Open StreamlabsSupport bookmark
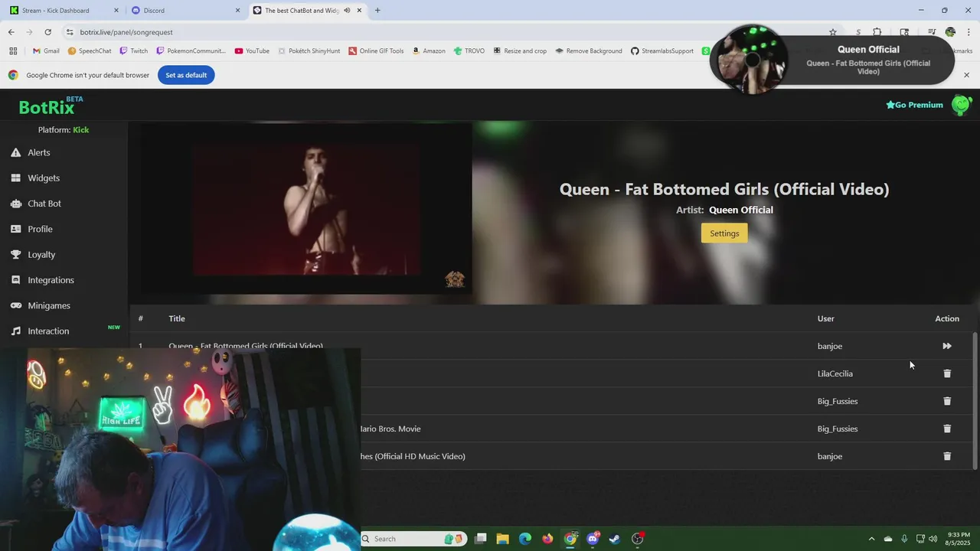This screenshot has width=980, height=551. [662, 51]
